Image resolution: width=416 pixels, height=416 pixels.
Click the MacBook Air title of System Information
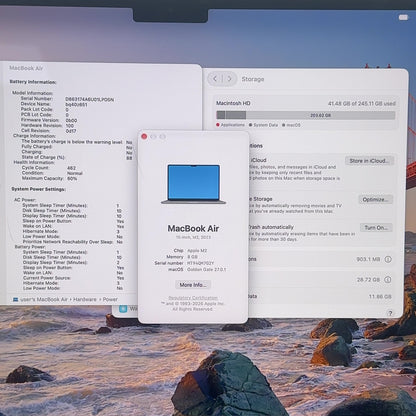(26, 68)
